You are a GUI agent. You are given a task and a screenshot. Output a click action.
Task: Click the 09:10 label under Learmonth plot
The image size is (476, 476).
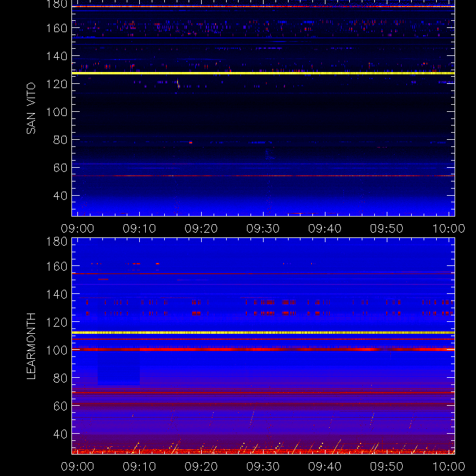click(x=139, y=466)
